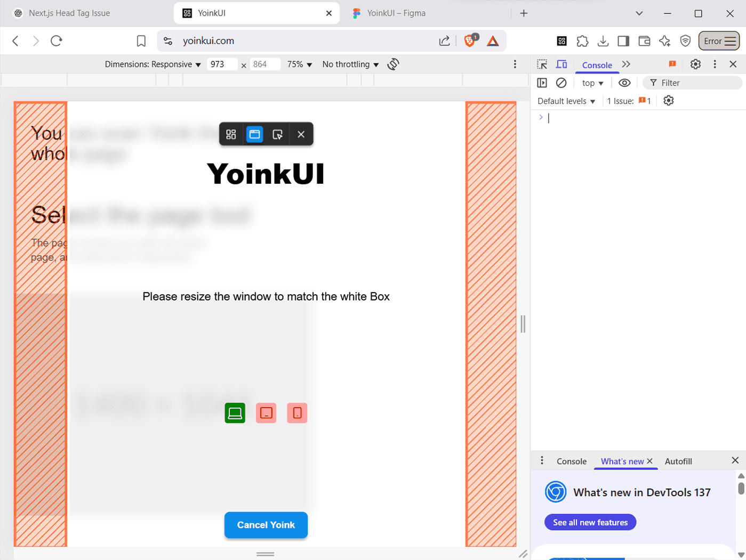Open Brave Shields lion icon

click(x=470, y=40)
